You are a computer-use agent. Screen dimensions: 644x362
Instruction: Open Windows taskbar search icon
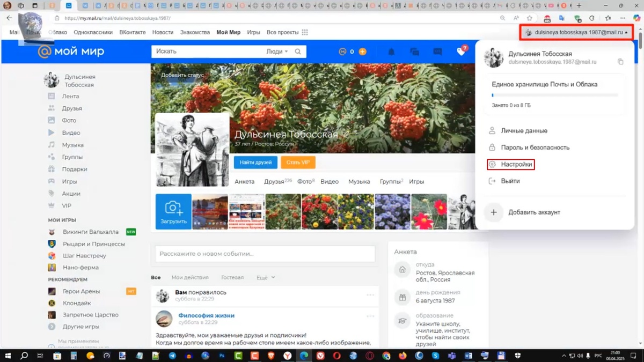tap(24, 356)
